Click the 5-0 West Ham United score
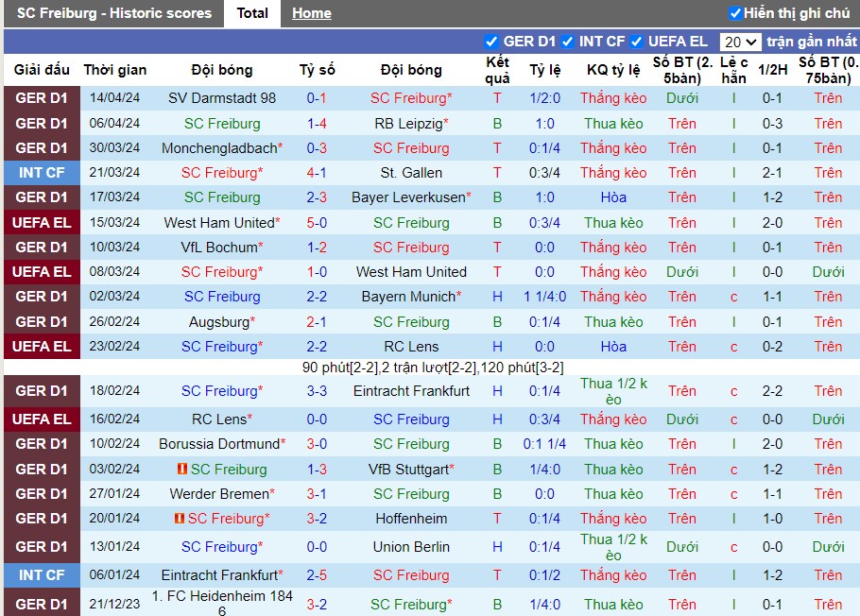 pyautogui.click(x=317, y=223)
